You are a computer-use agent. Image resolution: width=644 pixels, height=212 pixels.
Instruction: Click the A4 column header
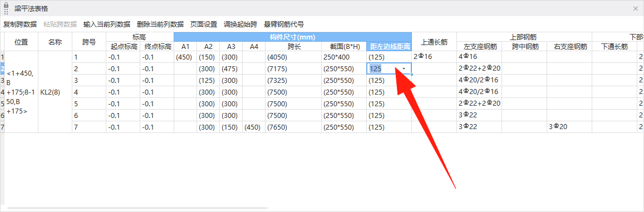(254, 47)
